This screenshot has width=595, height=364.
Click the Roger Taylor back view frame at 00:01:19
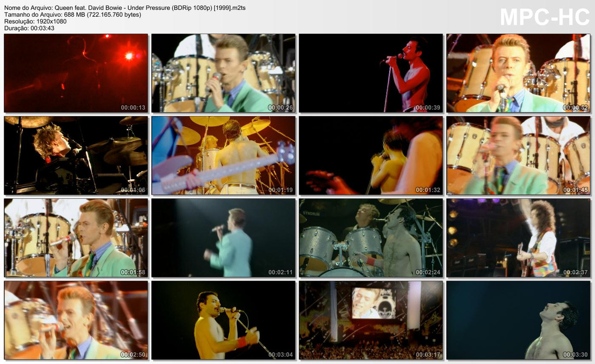(223, 155)
